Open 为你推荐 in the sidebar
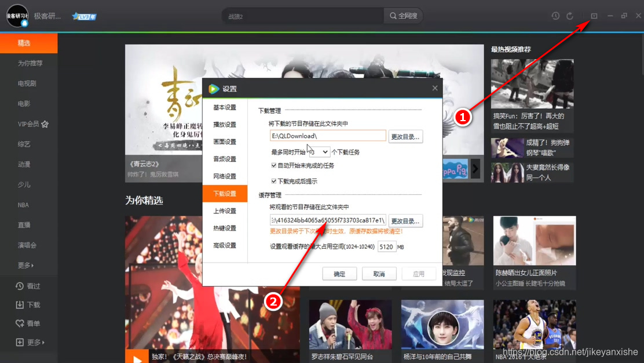Screen dimensions: 644x363 (30, 63)
